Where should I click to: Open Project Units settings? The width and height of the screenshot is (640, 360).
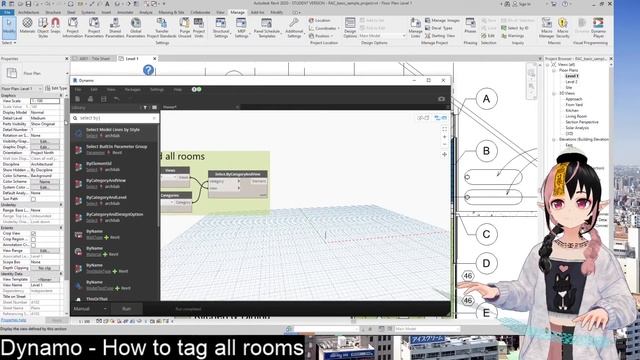[199, 27]
